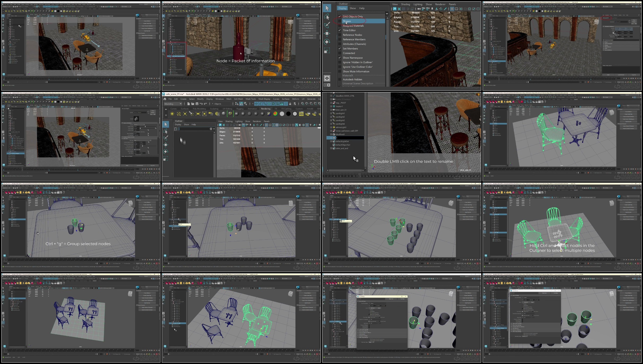Switch to the Sculpting shelf tab

pos(214,109)
